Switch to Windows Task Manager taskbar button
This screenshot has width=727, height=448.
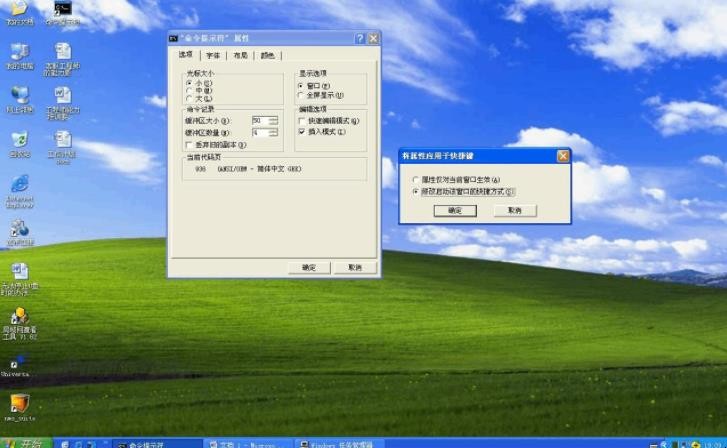coord(340,444)
